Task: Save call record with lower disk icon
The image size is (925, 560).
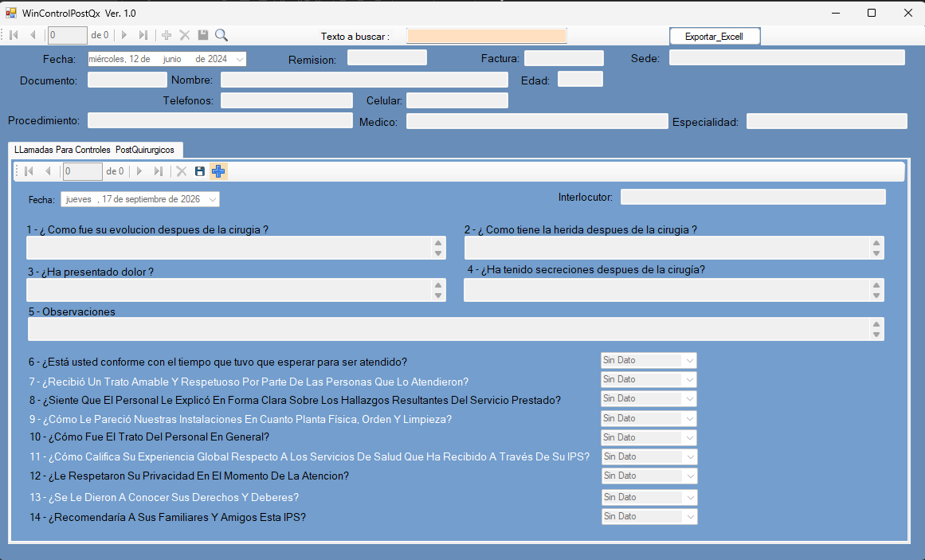Action: (x=200, y=171)
